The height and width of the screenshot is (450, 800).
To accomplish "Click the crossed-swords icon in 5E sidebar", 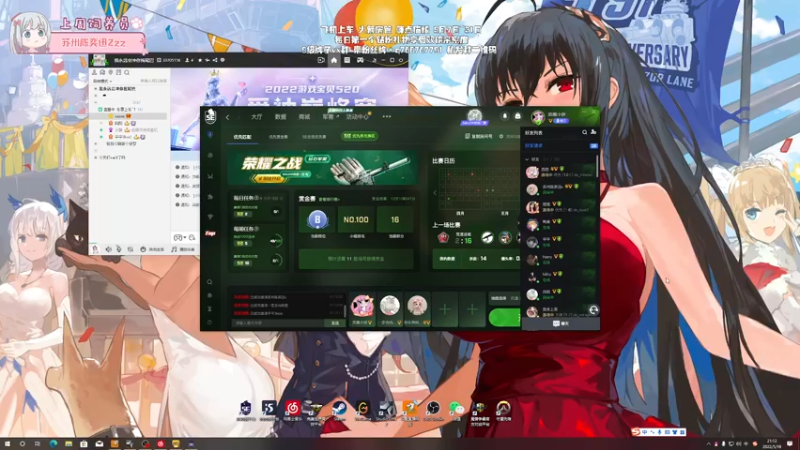I will pyautogui.click(x=210, y=176).
